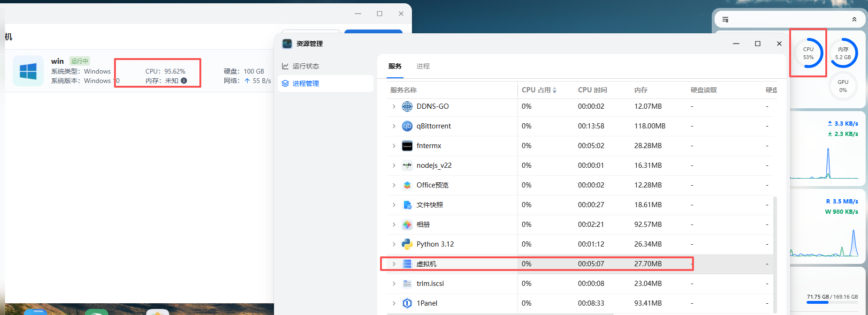Click the memory info icon beside 未知

pyautogui.click(x=184, y=81)
